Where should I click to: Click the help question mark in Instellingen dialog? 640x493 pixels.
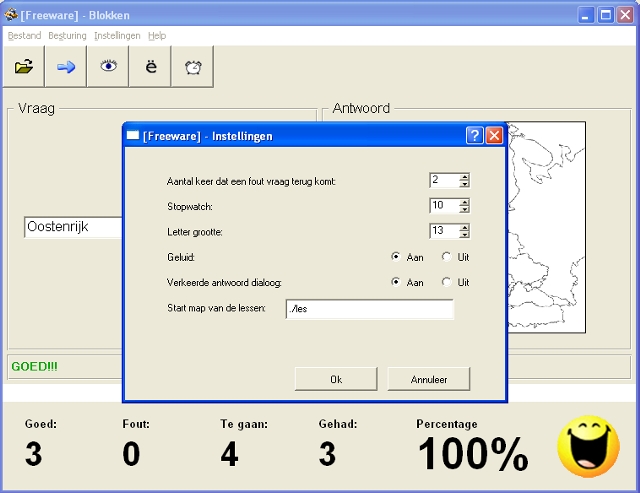475,136
